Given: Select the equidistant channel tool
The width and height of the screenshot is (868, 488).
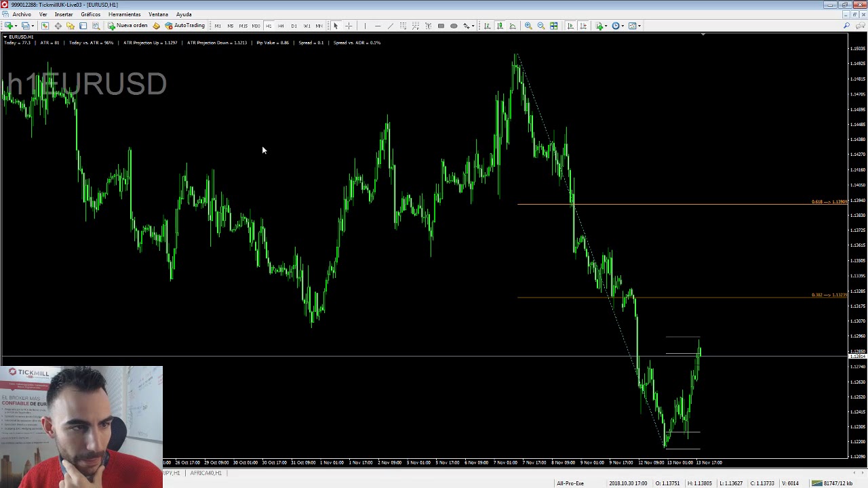Looking at the screenshot, I should 403,26.
